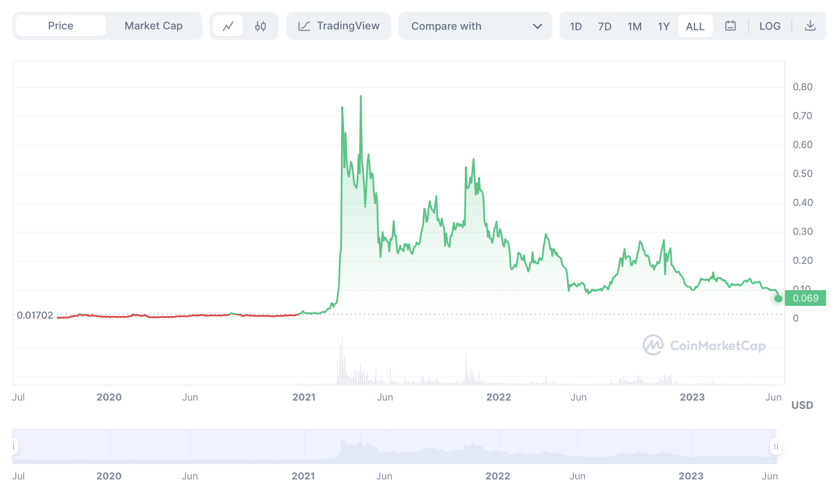Select the Price toggle view
Screen dimensions: 834x504
click(61, 26)
